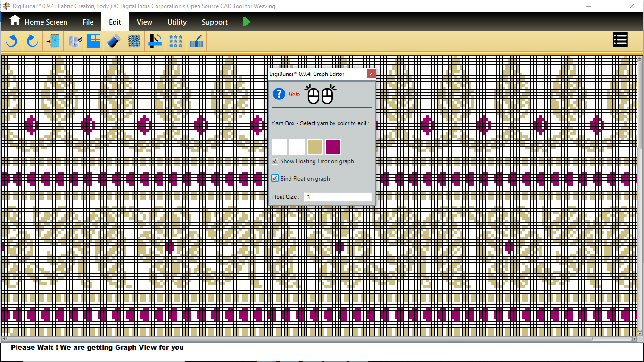Click the Redo arrow icon
The image size is (644, 362).
[32, 41]
